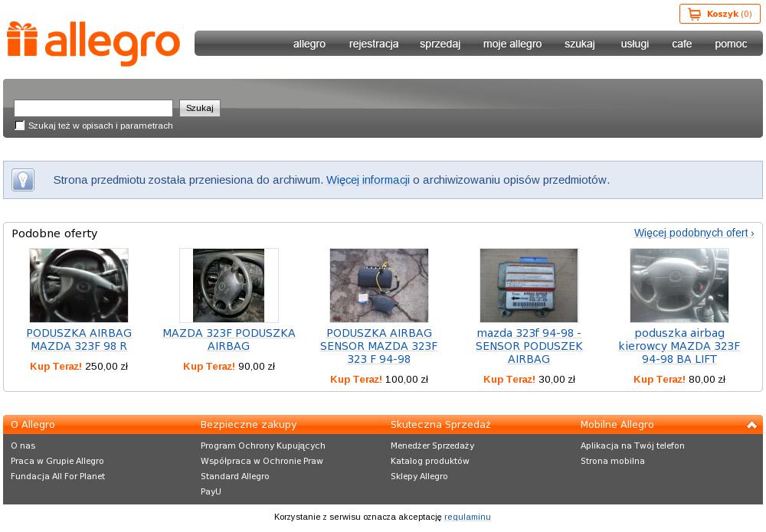
Task: Open the O nas footer link
Action: pyautogui.click(x=23, y=446)
